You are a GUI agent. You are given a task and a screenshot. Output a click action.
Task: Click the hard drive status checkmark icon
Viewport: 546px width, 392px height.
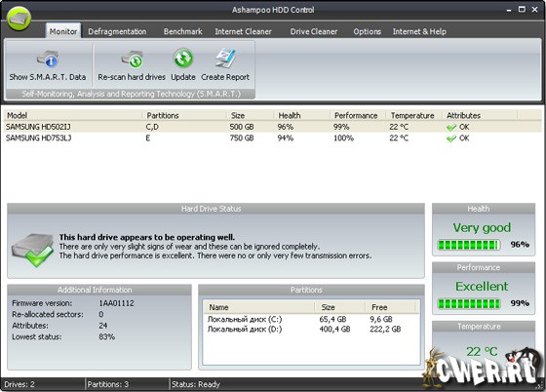(x=33, y=250)
